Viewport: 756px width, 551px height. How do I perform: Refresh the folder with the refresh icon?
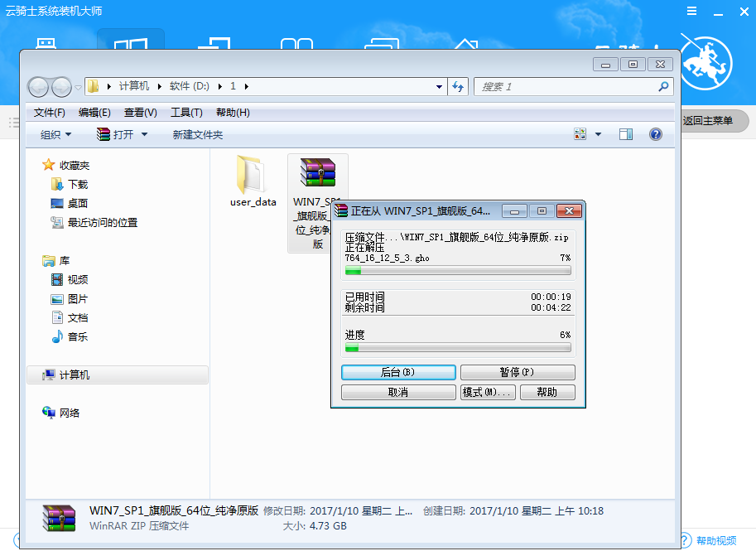(458, 87)
